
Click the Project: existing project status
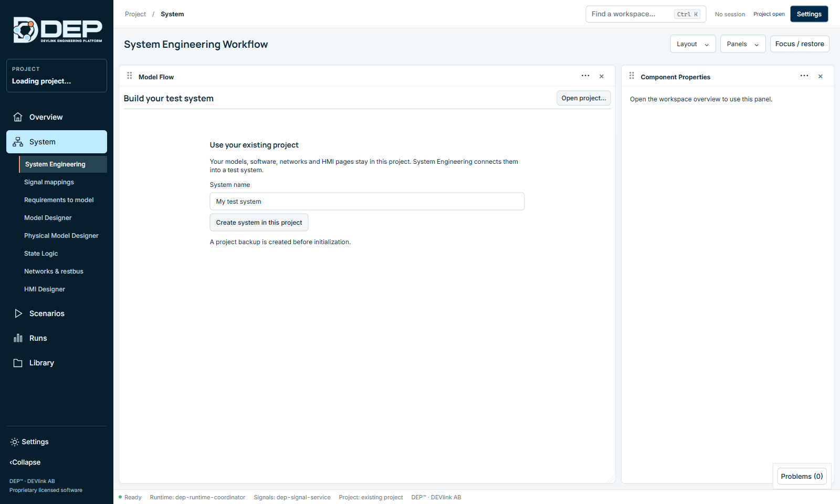pos(371,497)
